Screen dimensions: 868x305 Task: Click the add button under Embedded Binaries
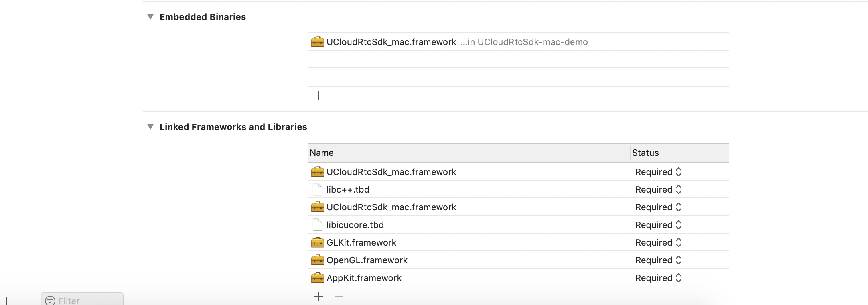click(319, 96)
